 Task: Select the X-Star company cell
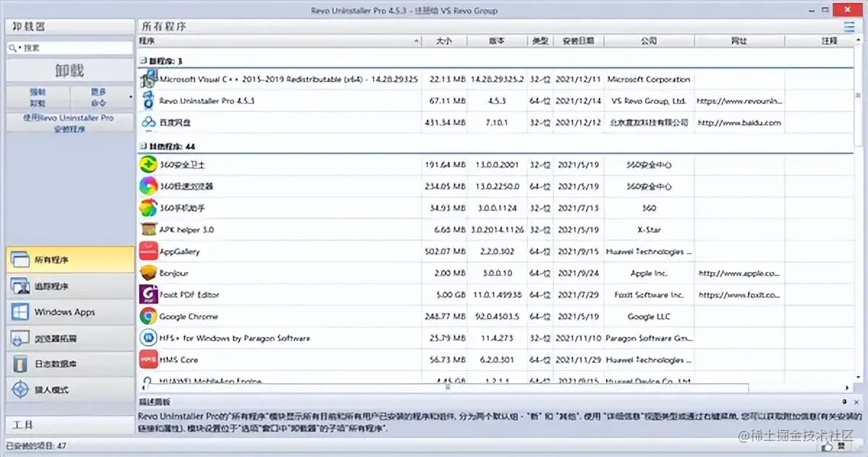coord(649,230)
